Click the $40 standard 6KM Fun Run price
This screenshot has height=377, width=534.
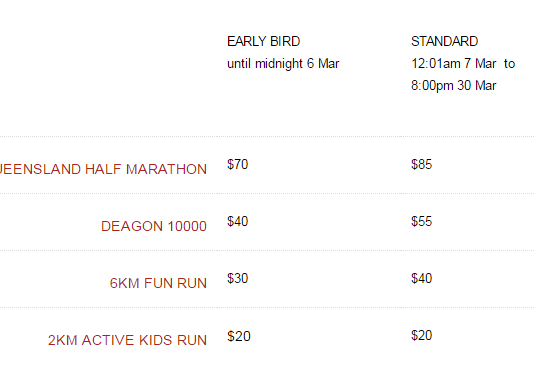(x=422, y=278)
